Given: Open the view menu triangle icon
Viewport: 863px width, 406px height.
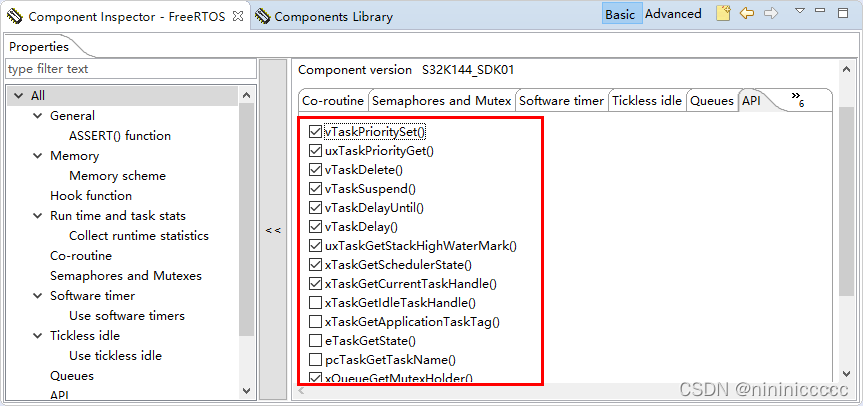Looking at the screenshot, I should [800, 10].
